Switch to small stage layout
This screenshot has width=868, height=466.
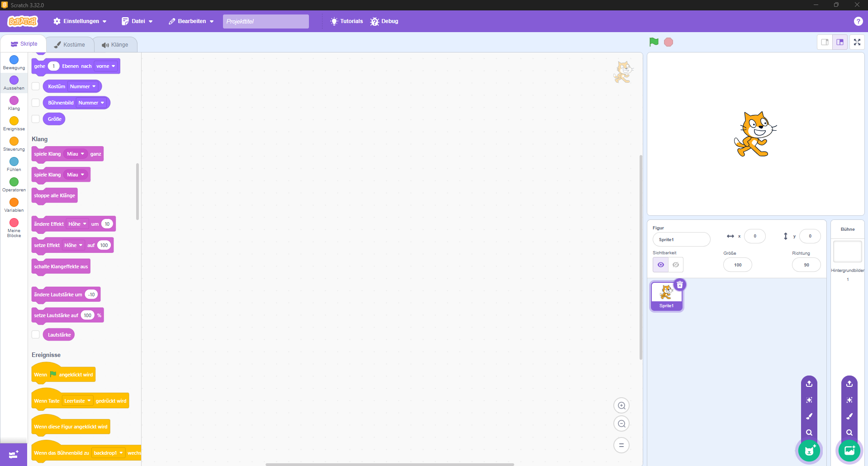pos(825,42)
